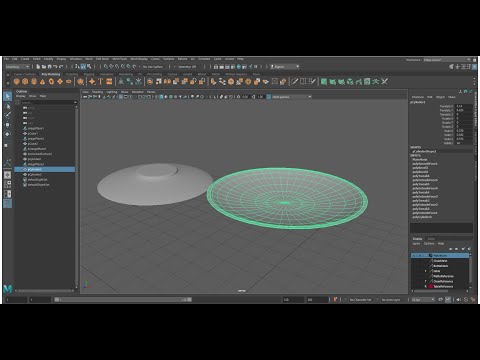Toggle visibility V of the highlighted display layer
Image resolution: width=480 pixels, height=360 pixels.
[414, 255]
